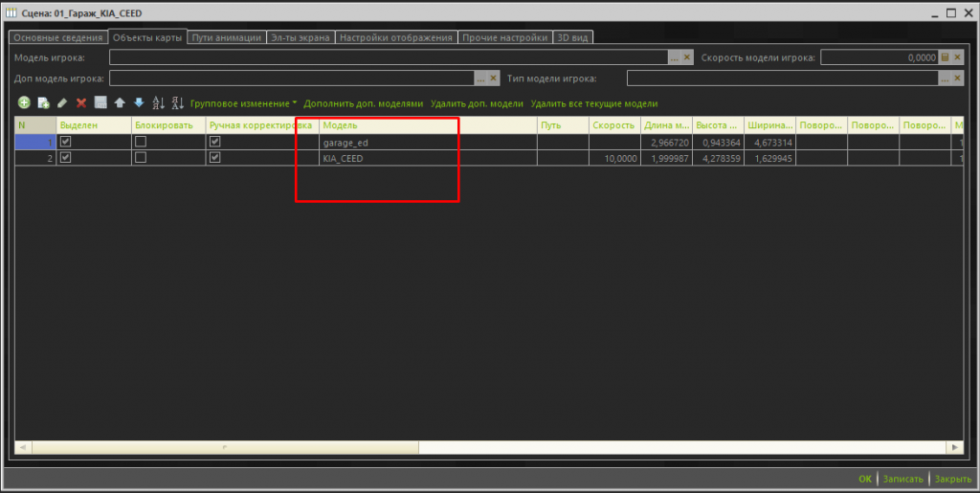Select KIA_CEED model cell
Screen dimensions: 980x493
(x=428, y=158)
